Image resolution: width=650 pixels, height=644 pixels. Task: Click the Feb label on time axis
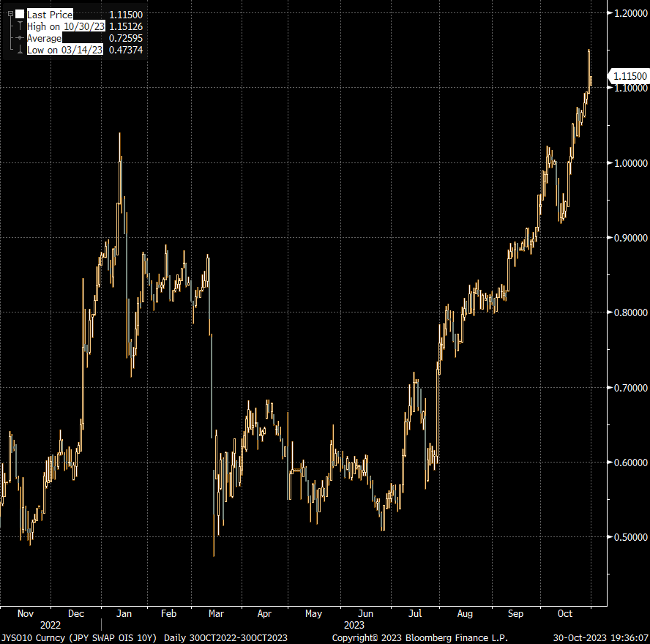168,613
